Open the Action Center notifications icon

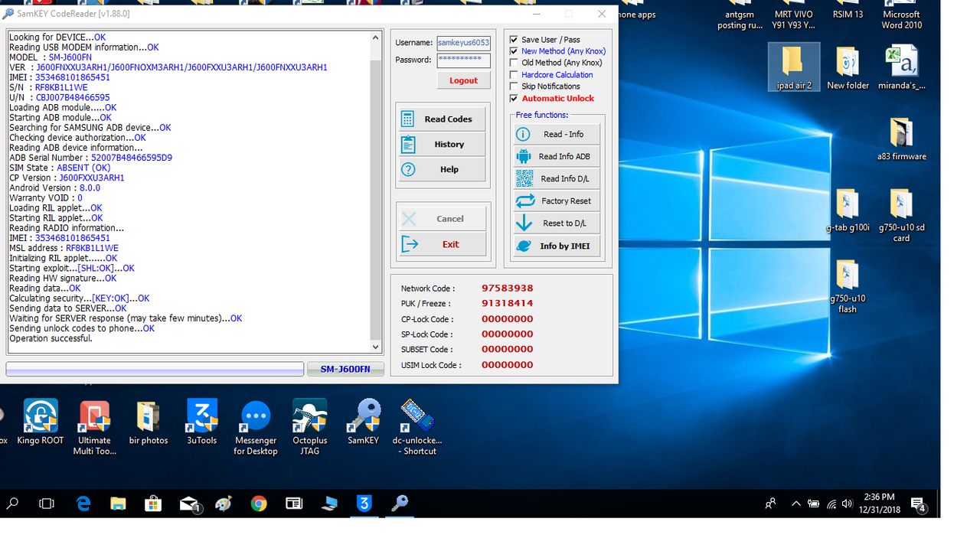pos(918,504)
